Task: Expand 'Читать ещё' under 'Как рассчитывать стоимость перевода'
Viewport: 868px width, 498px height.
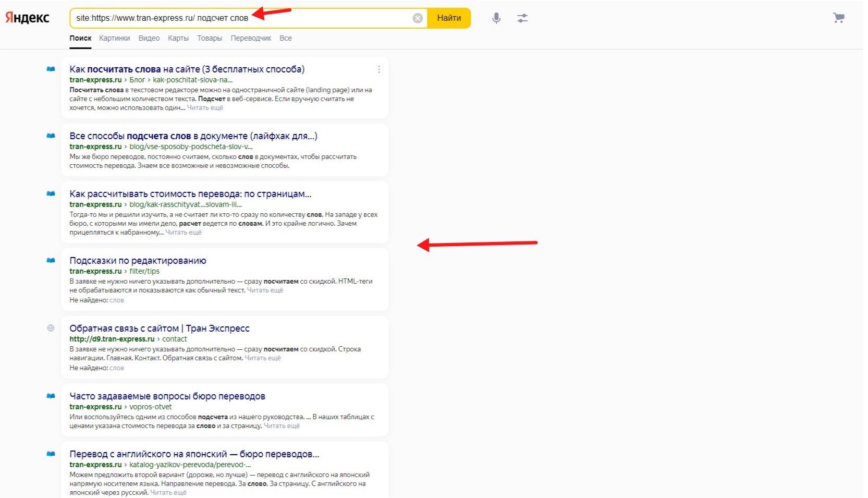Action: point(184,233)
